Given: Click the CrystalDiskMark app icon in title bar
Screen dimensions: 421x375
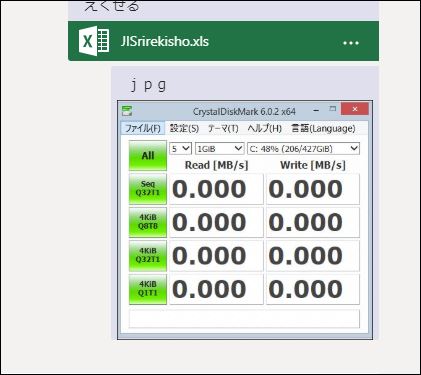Looking at the screenshot, I should pyautogui.click(x=127, y=111).
